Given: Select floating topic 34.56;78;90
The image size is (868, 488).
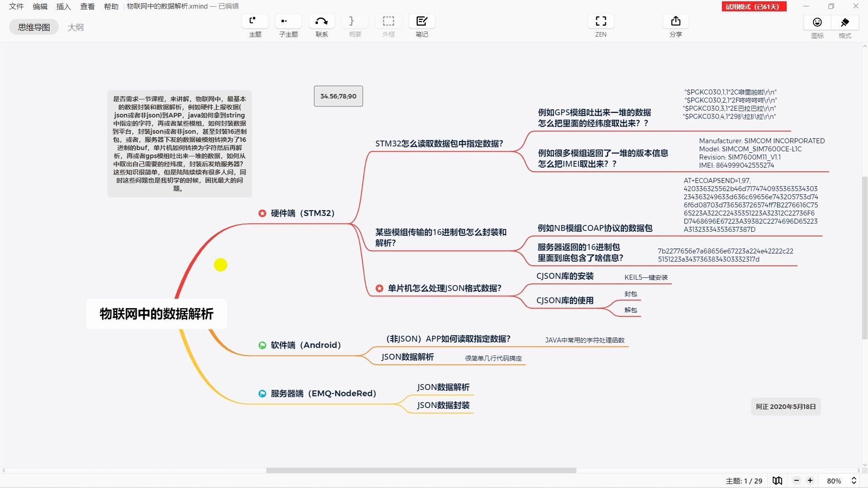Looking at the screenshot, I should [338, 96].
